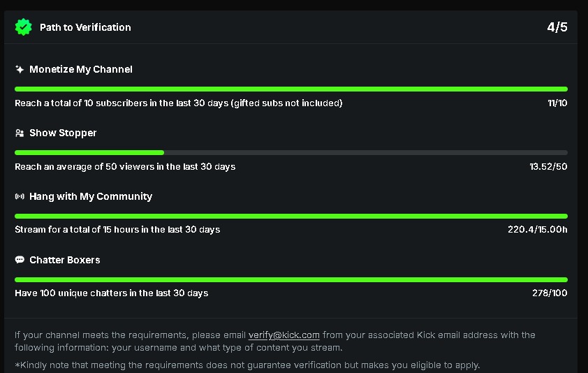Click the Chatter Boxers progress bar
The height and width of the screenshot is (373, 588).
tap(291, 279)
